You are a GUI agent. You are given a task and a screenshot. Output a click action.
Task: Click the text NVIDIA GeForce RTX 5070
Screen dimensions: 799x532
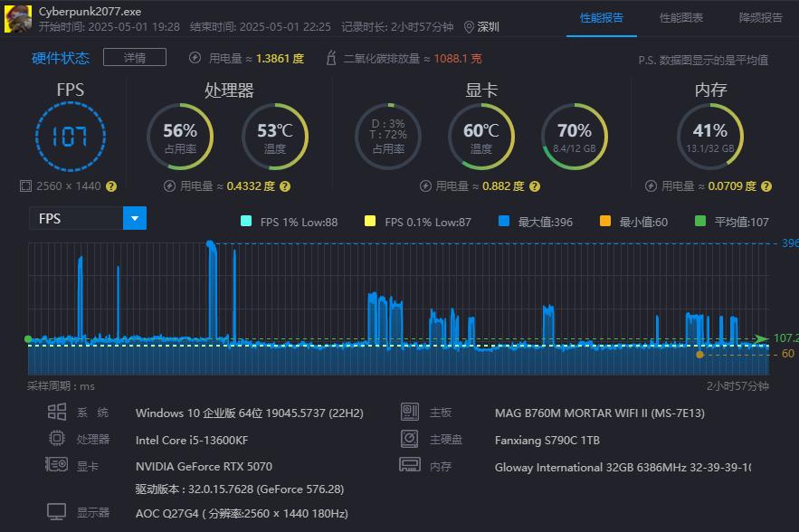204,466
